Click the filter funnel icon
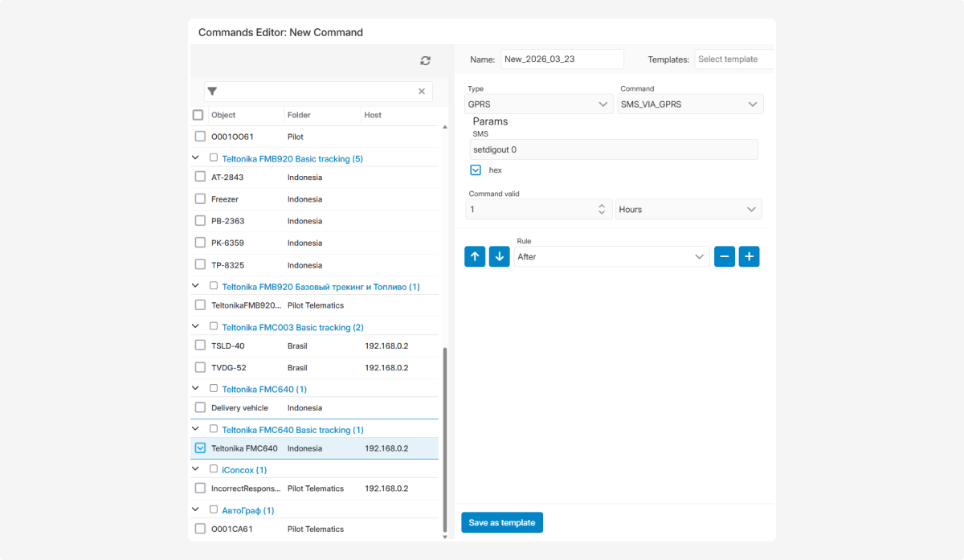This screenshot has width=964, height=560. (212, 92)
